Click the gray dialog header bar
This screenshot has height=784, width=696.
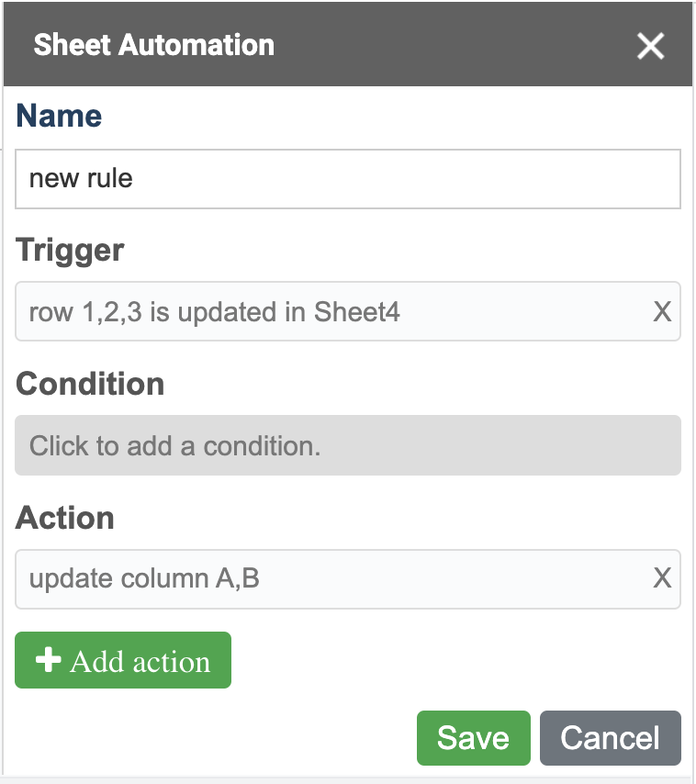(348, 44)
